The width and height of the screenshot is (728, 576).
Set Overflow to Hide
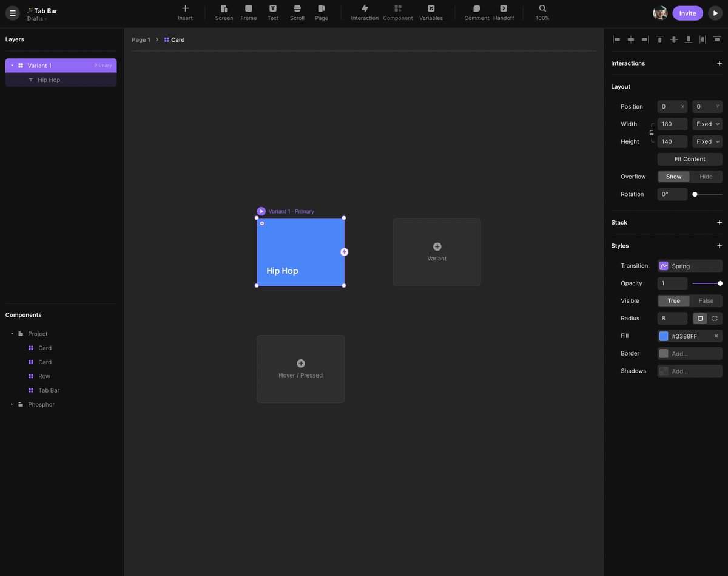coord(706,177)
